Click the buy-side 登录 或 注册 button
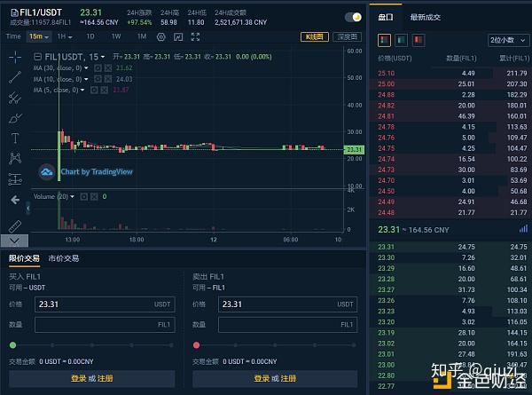The width and height of the screenshot is (532, 395). 92,378
